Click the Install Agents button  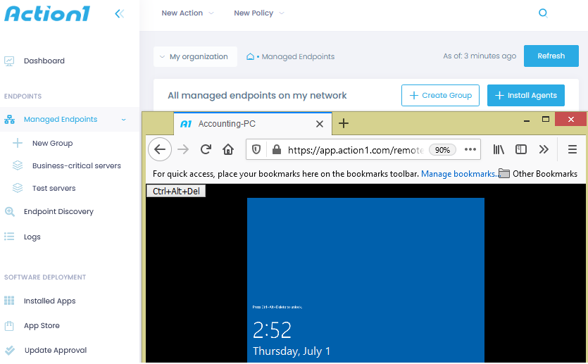pos(526,95)
